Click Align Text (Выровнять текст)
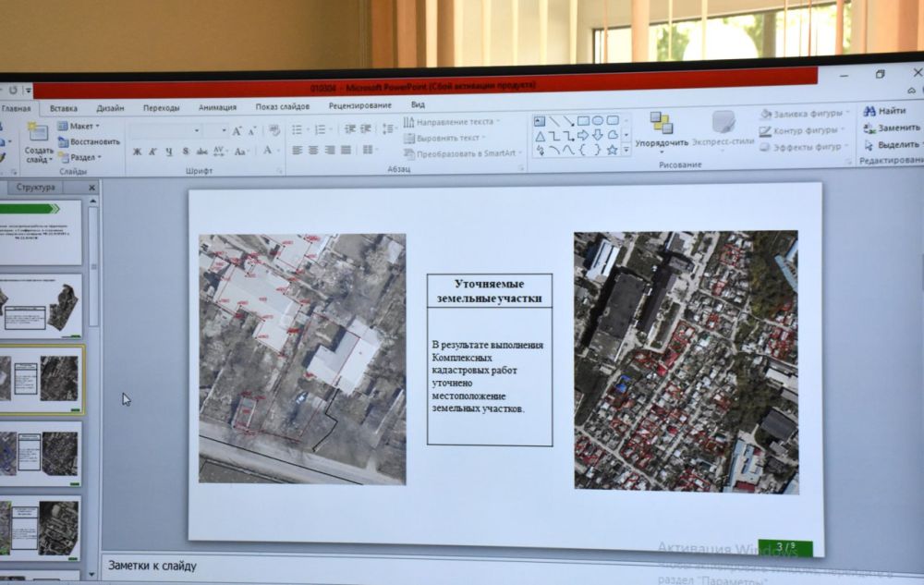This screenshot has height=585, width=924. [x=445, y=138]
